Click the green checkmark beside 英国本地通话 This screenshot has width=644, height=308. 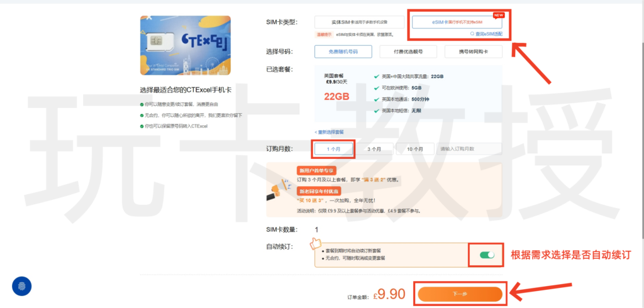tap(376, 99)
